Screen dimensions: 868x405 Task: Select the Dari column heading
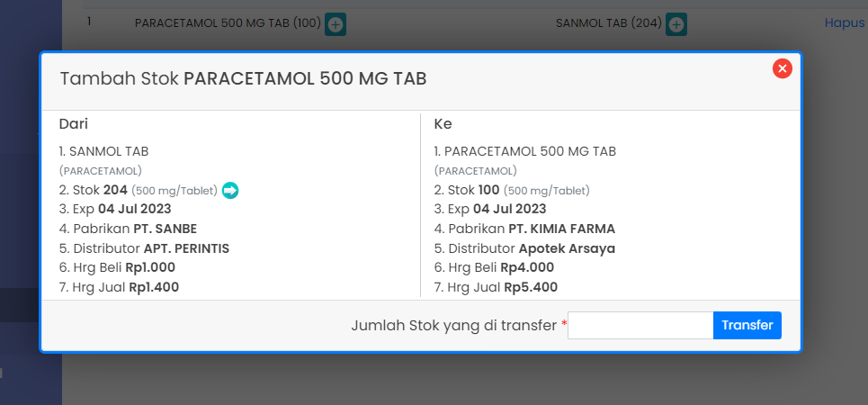pyautogui.click(x=74, y=124)
